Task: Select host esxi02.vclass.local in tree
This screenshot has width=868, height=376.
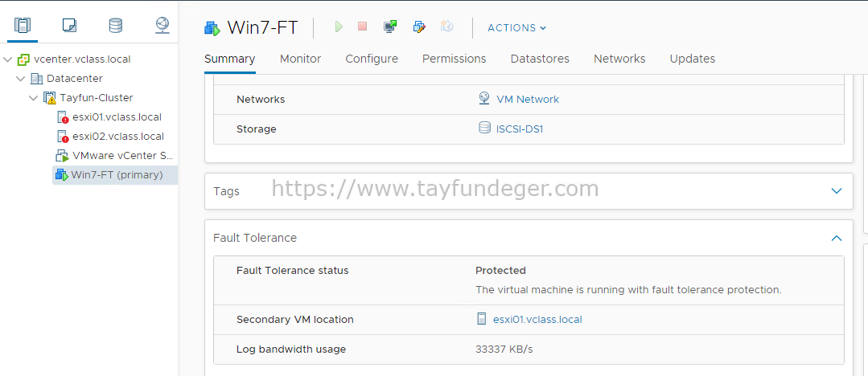Action: point(118,137)
